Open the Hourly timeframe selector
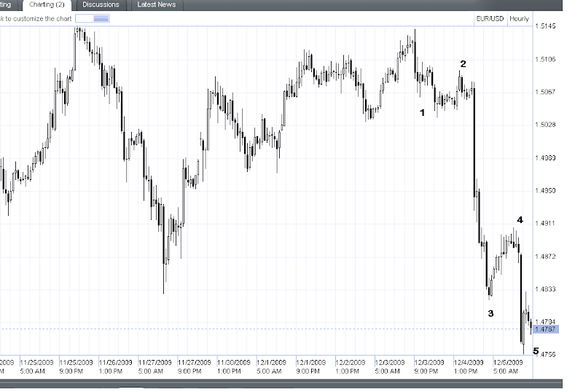This screenshot has height=392, width=583. [x=519, y=19]
